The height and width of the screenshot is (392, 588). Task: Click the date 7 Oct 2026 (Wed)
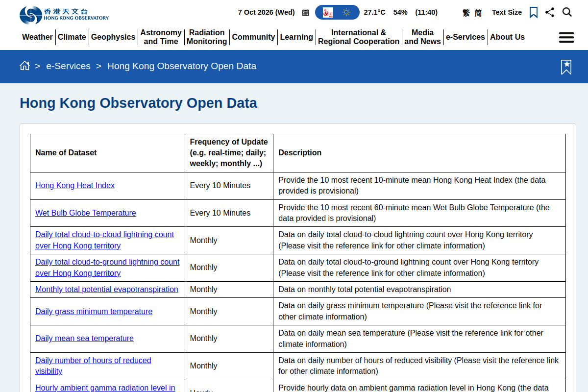(x=267, y=12)
